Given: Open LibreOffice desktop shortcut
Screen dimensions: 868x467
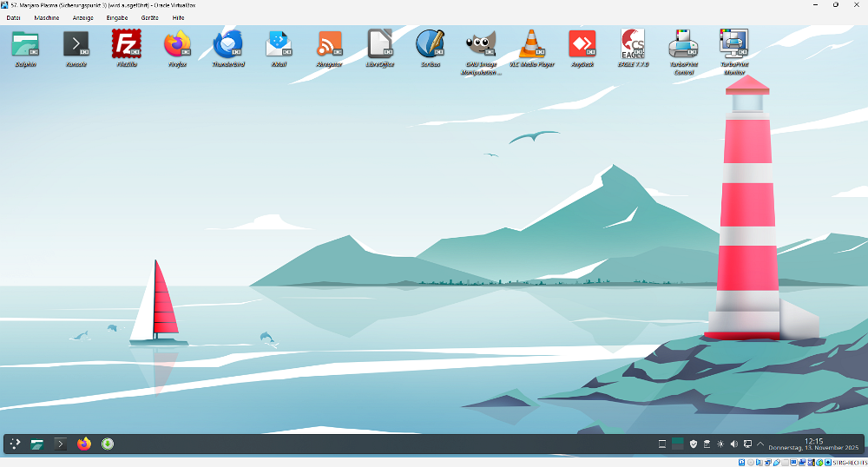Looking at the screenshot, I should pyautogui.click(x=379, y=43).
